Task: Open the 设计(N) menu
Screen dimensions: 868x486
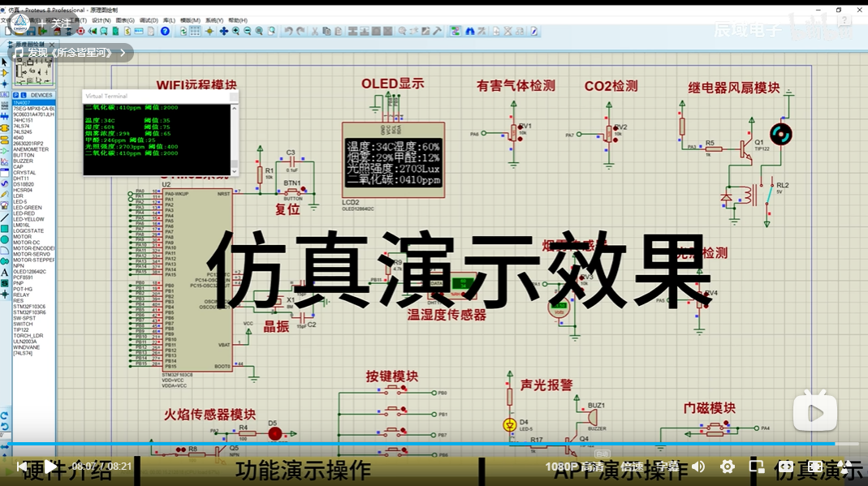Action: 101,20
